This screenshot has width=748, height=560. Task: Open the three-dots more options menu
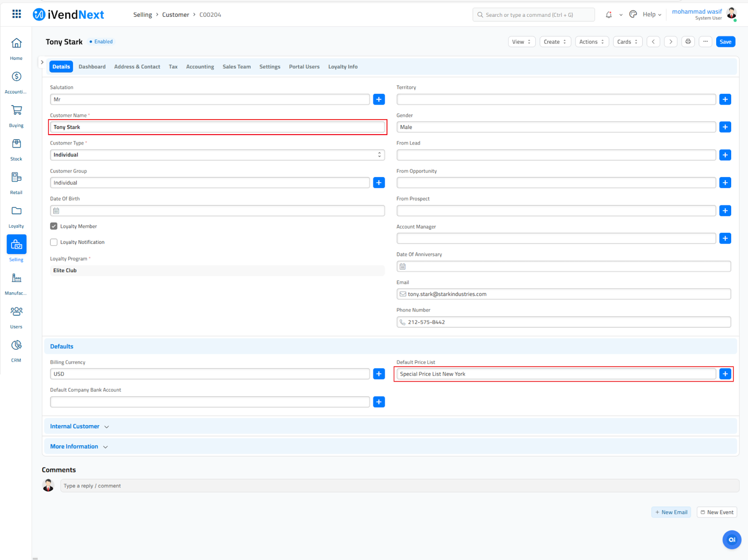tap(705, 42)
